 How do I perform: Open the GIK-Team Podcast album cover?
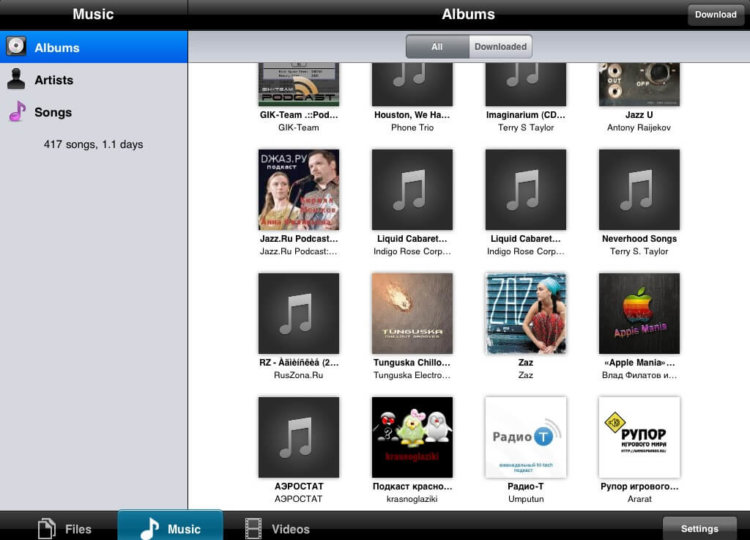[x=298, y=84]
